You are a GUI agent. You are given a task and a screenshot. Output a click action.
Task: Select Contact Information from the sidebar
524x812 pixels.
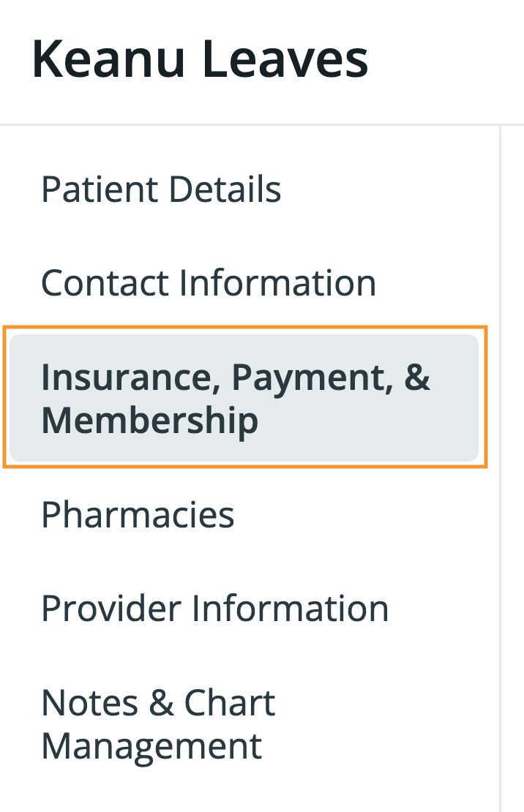tap(209, 283)
